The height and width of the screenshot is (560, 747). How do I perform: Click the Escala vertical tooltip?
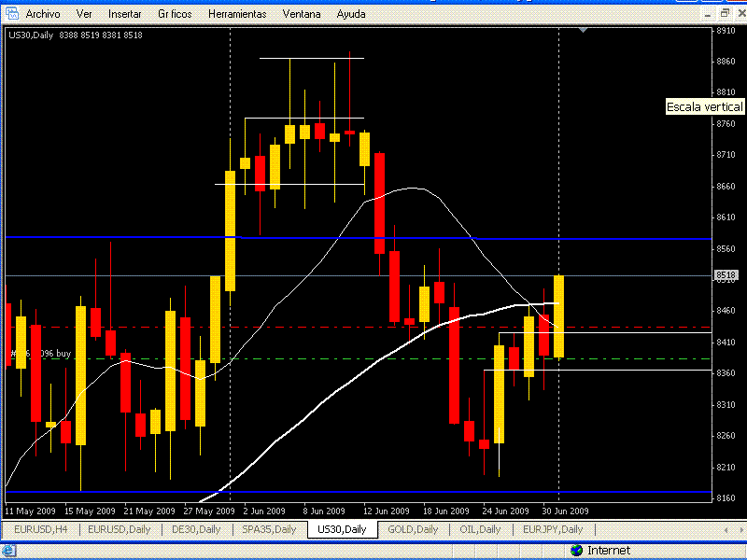(705, 107)
